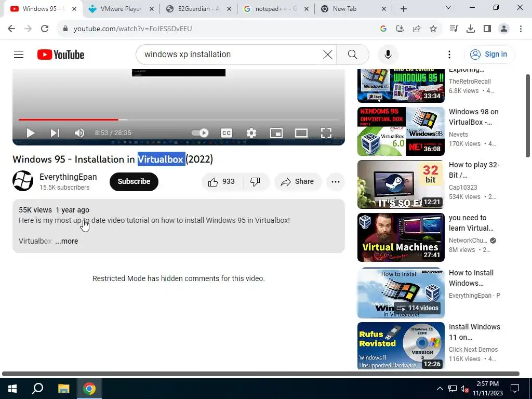The image size is (532, 399).
Task: Open Windows 98 on VirtualBox thumbnail
Action: [401, 131]
